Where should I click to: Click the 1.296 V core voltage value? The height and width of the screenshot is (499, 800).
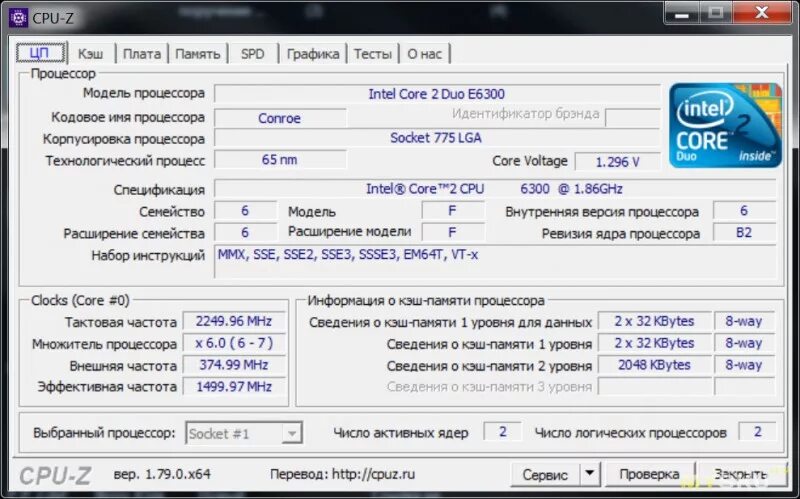(x=617, y=162)
